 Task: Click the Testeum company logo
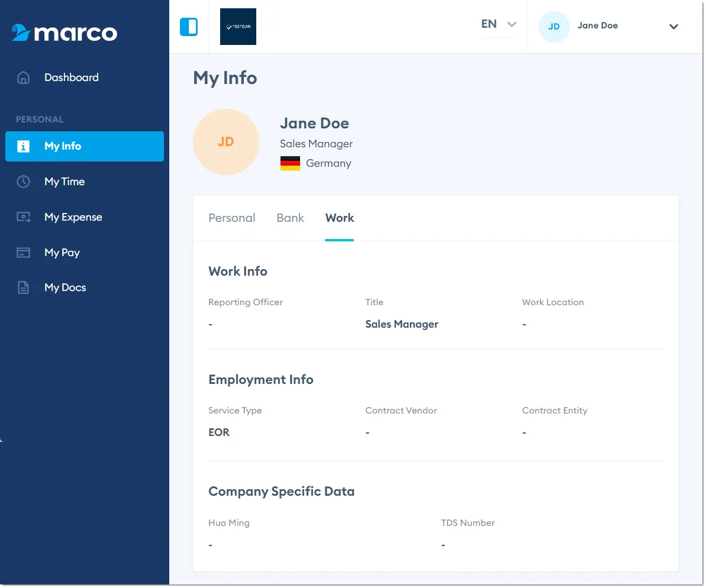[x=238, y=27]
